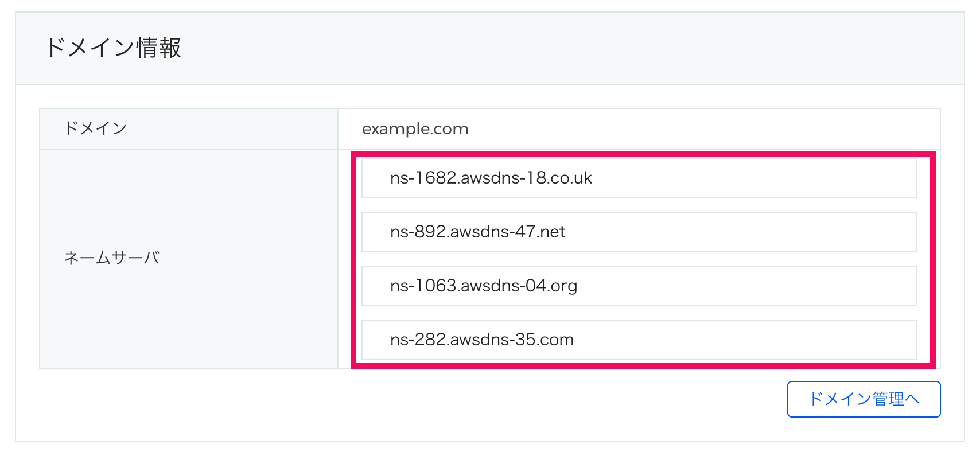This screenshot has height=452, width=980.
Task: Click the ドメイン row label cell
Action: [x=189, y=129]
